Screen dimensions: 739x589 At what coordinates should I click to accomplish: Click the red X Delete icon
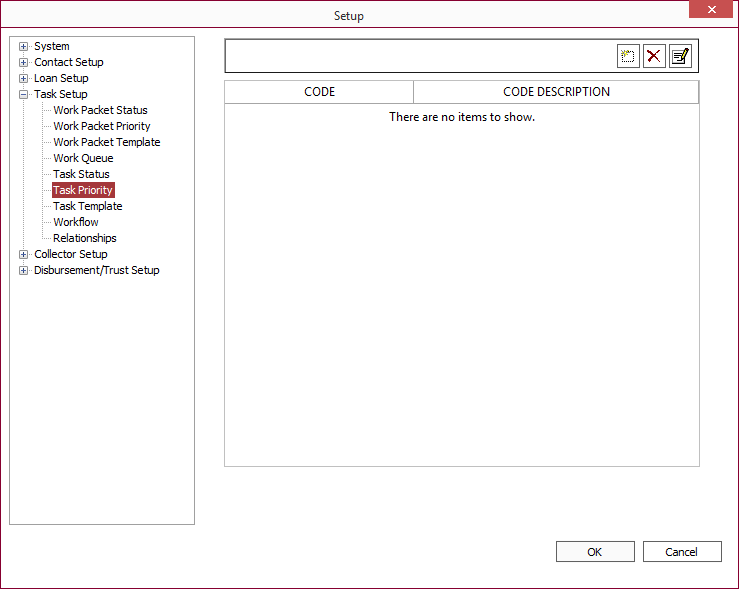pyautogui.click(x=654, y=56)
